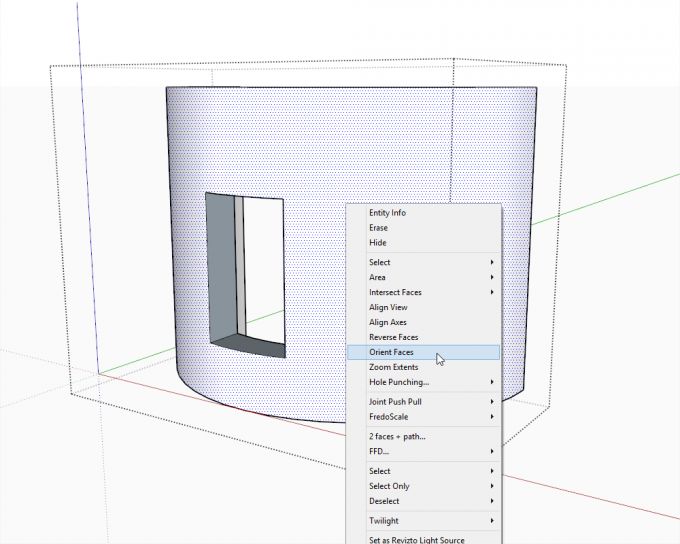This screenshot has width=680, height=544.
Task: Choose Erase in the context menu
Action: point(378,228)
